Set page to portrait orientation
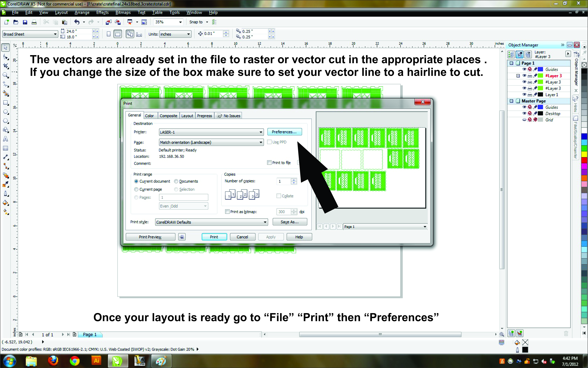The height and width of the screenshot is (368, 588). 109,34
